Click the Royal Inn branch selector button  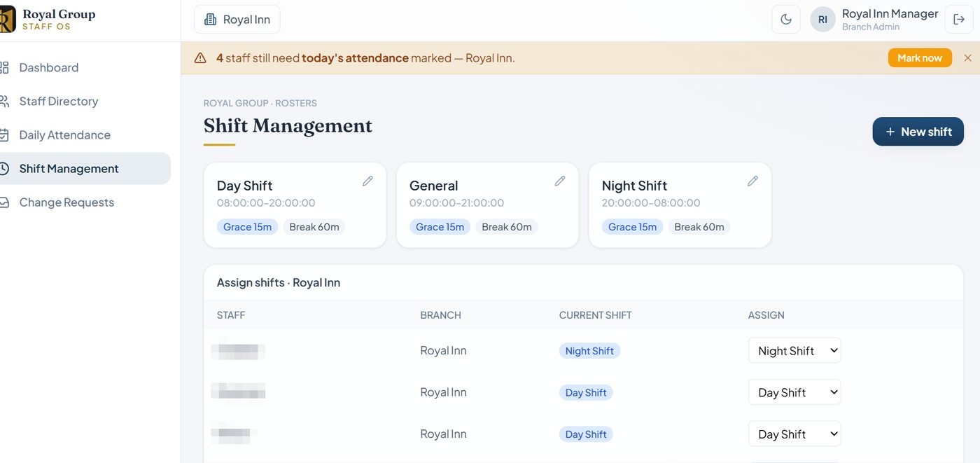237,20
